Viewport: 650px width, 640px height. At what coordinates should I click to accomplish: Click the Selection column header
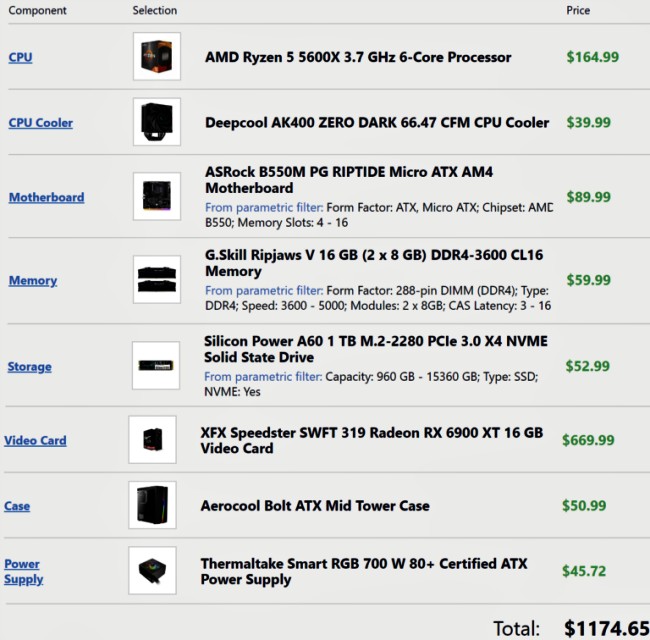155,10
